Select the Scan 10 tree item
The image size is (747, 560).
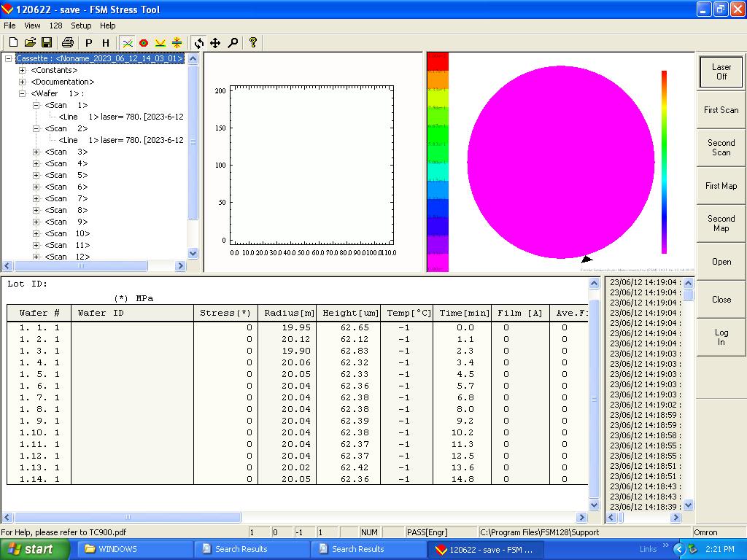point(67,234)
